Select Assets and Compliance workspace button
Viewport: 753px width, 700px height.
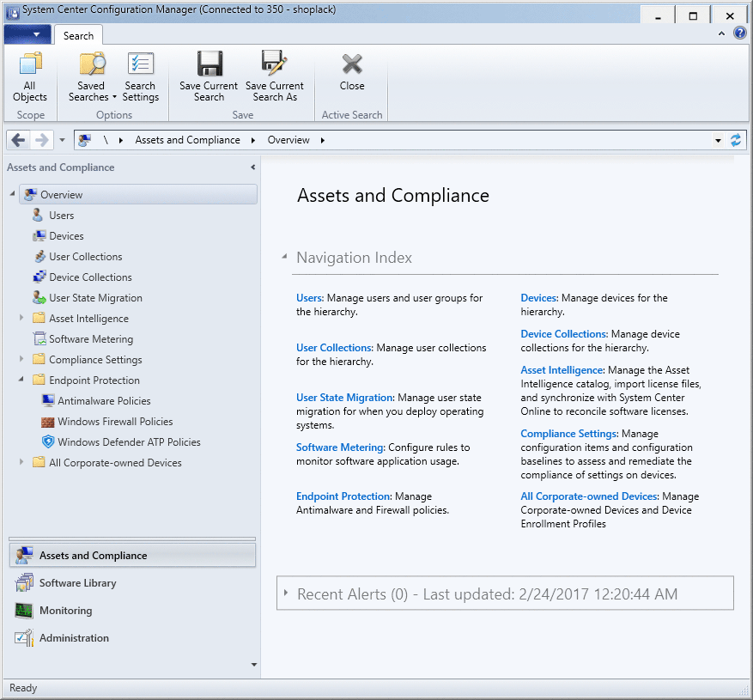coord(132,556)
